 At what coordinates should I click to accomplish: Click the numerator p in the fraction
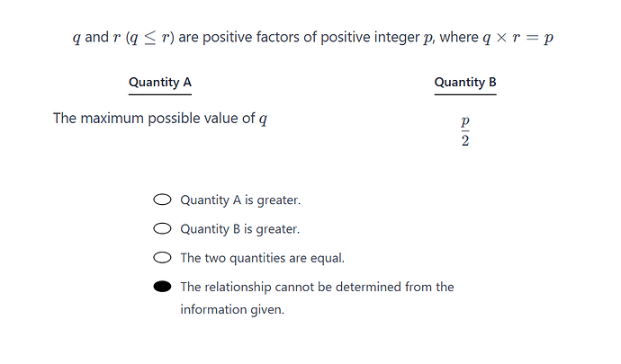click(465, 121)
